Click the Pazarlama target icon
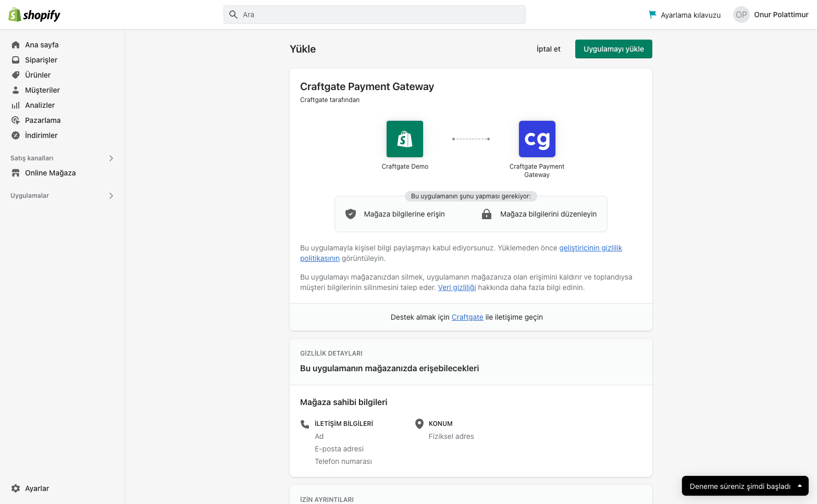Viewport: 817px width, 504px height. (16, 120)
